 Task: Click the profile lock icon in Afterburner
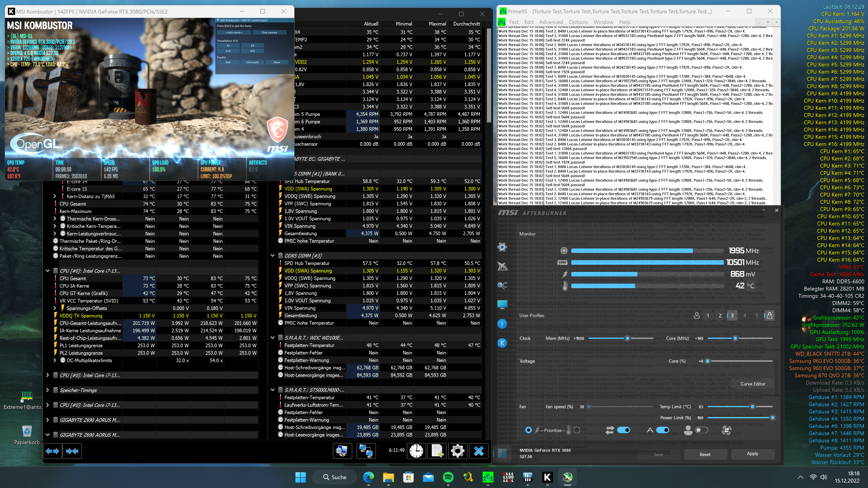point(770,316)
